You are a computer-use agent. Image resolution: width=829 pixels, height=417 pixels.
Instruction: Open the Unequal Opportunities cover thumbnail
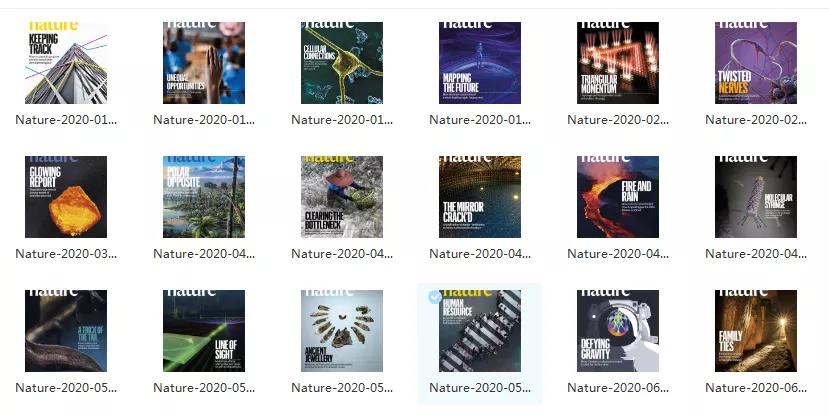point(204,63)
